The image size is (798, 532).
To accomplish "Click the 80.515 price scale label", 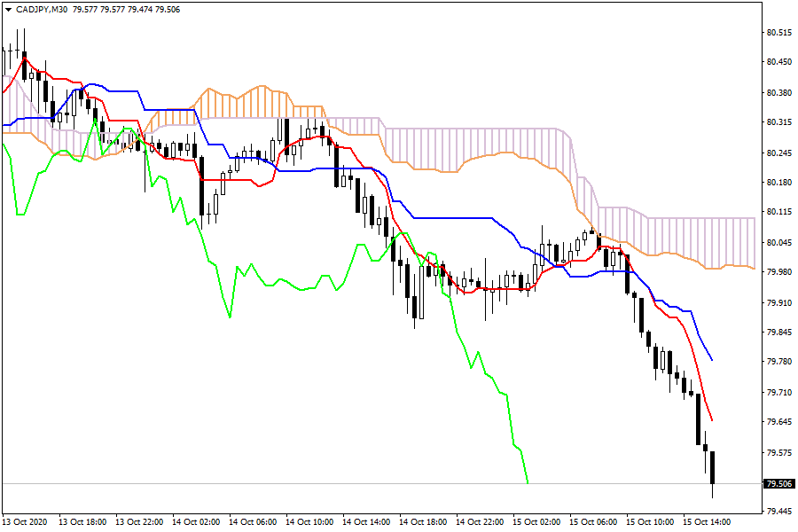I will tap(778, 33).
